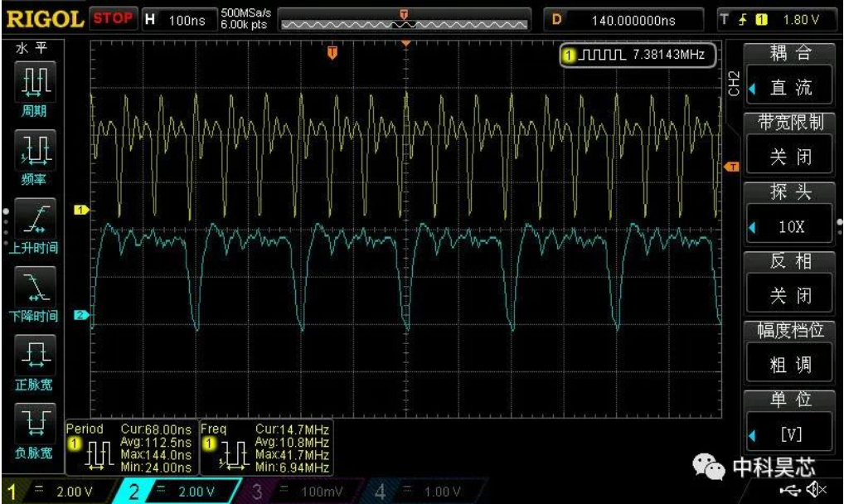Click the Max:41.7MHz frequency value
844x504 pixels.
coord(292,455)
